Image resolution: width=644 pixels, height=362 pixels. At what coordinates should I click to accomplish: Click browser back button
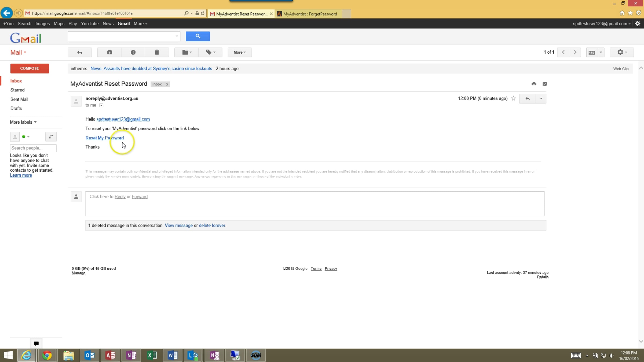click(x=7, y=13)
